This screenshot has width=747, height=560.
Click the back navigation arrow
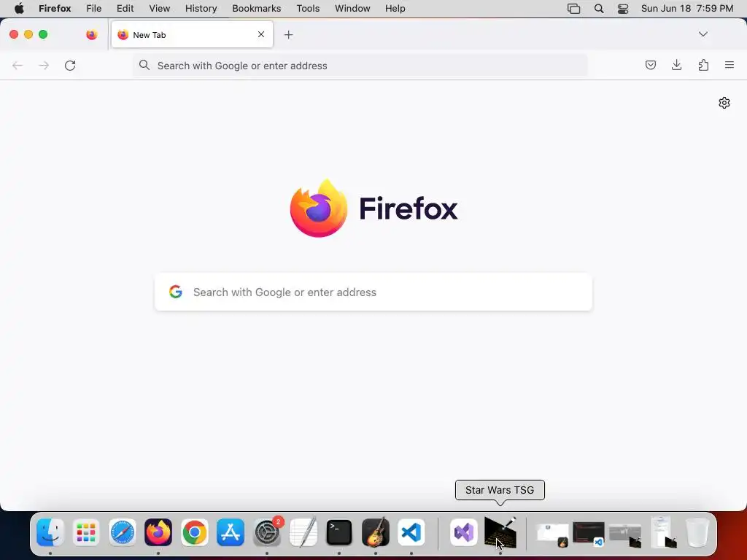coord(18,65)
